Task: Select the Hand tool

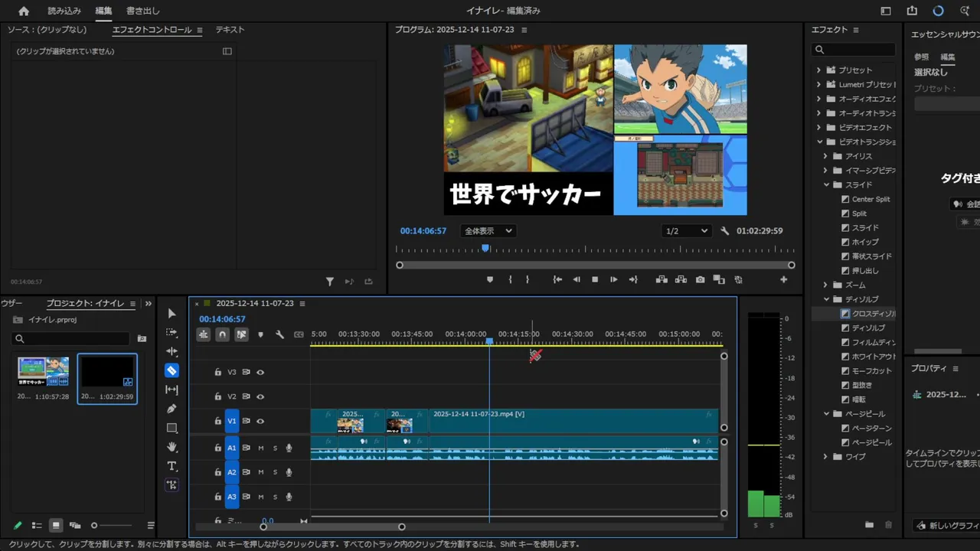Action: click(171, 447)
